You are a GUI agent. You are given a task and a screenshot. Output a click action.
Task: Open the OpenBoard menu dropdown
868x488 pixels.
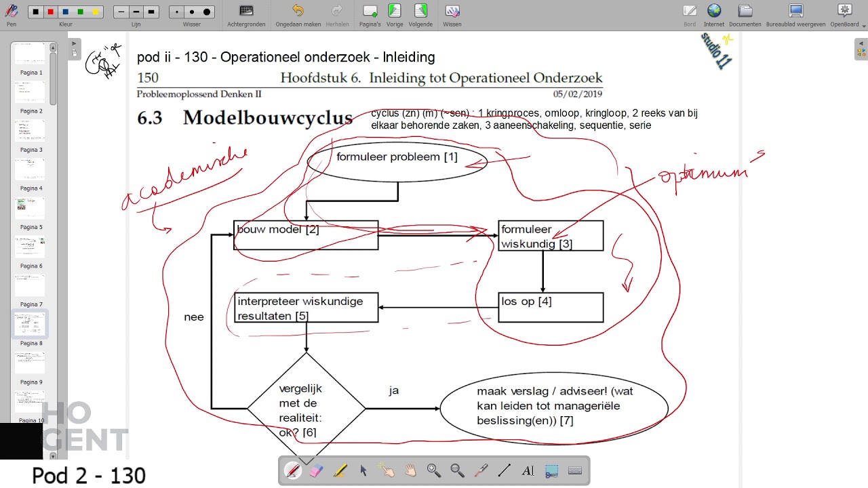844,15
